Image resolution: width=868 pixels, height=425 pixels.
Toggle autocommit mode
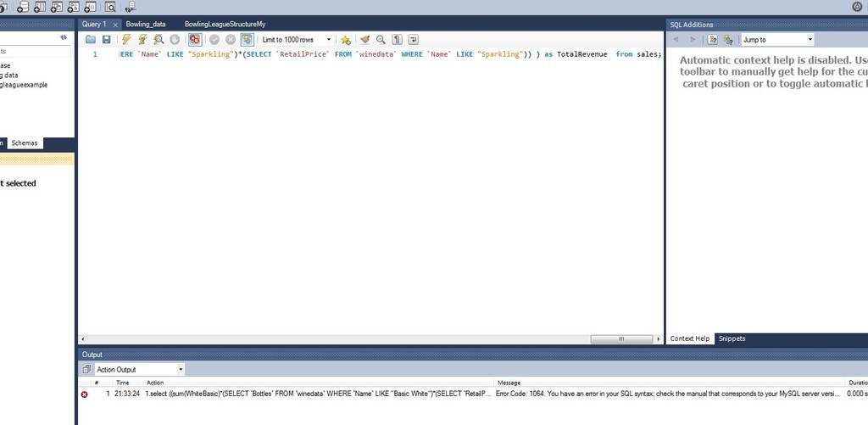(x=247, y=40)
